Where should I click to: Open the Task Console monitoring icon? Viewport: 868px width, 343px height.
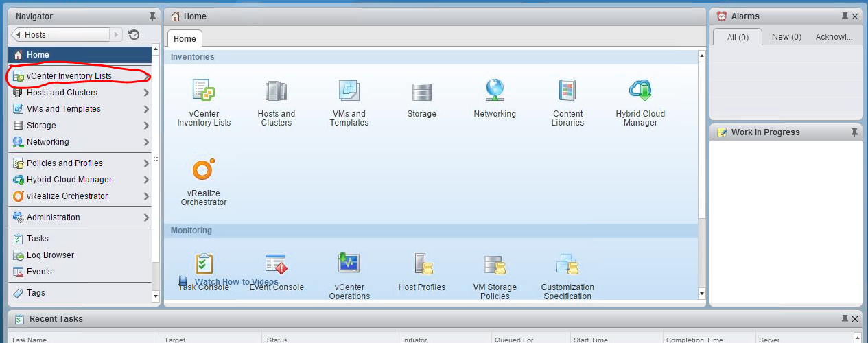204,263
